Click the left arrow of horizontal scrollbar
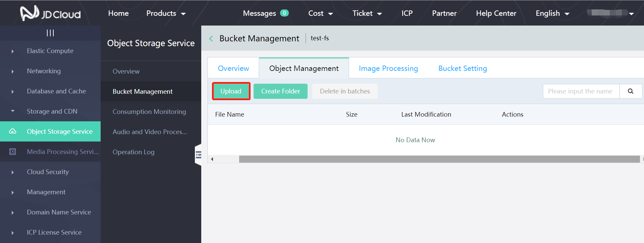Viewport: 644px width, 243px height. click(212, 159)
